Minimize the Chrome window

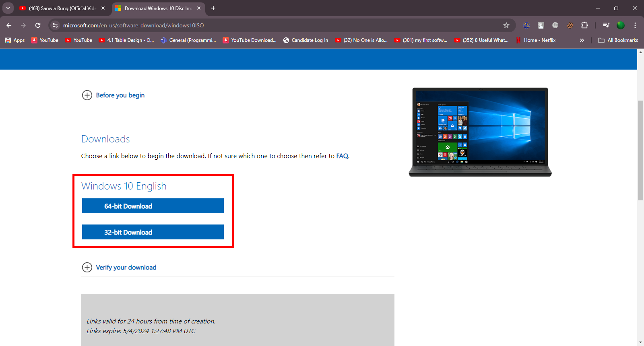598,8
